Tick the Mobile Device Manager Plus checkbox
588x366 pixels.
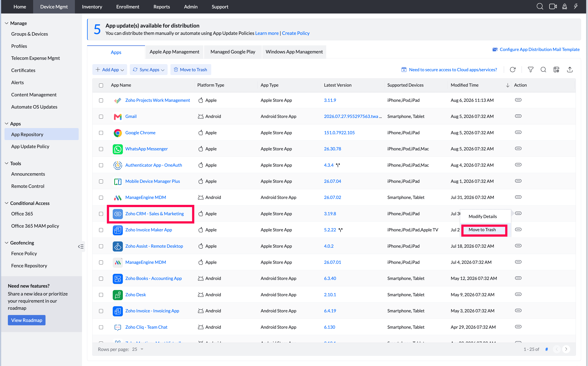pos(101,181)
